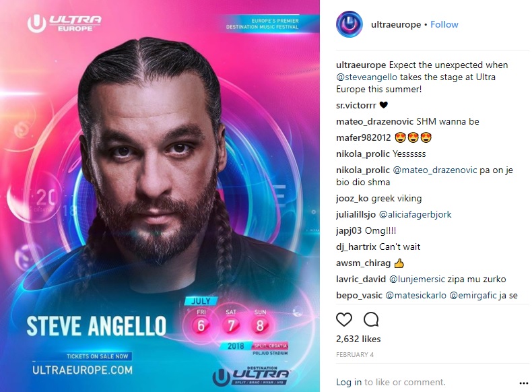Open the awsm_chirag commenter profile
Image resolution: width=532 pixels, height=392 pixels.
(363, 263)
